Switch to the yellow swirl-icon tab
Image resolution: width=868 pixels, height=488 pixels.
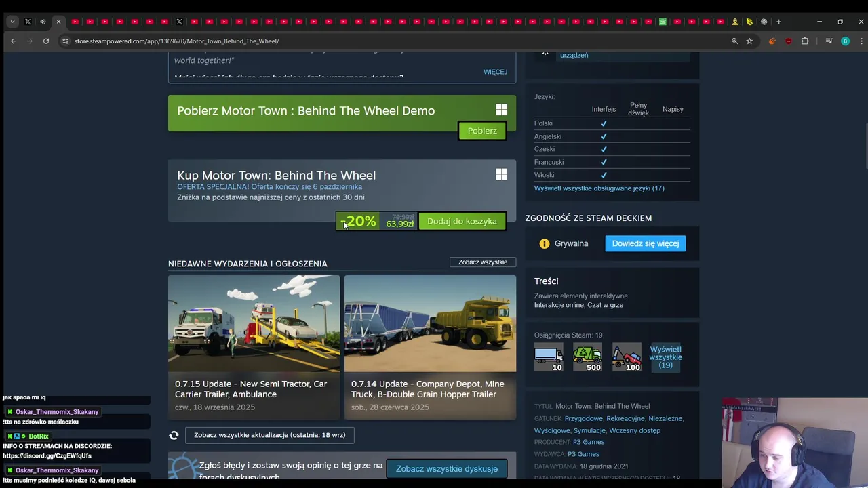(x=749, y=22)
